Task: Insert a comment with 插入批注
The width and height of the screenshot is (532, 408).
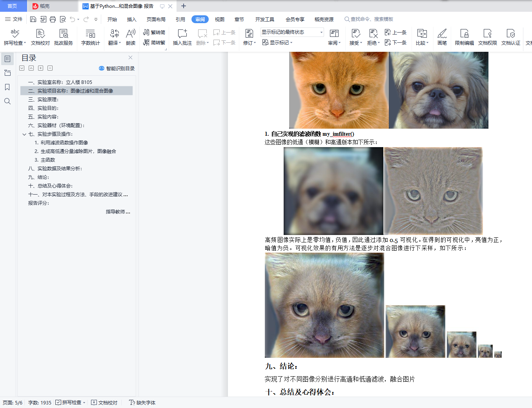Action: [x=182, y=37]
